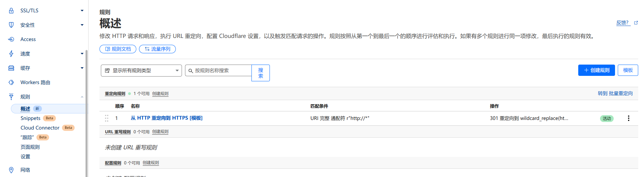This screenshot has width=644, height=177.
Task: Click the SSL/TLS lock icon
Action: 11,11
